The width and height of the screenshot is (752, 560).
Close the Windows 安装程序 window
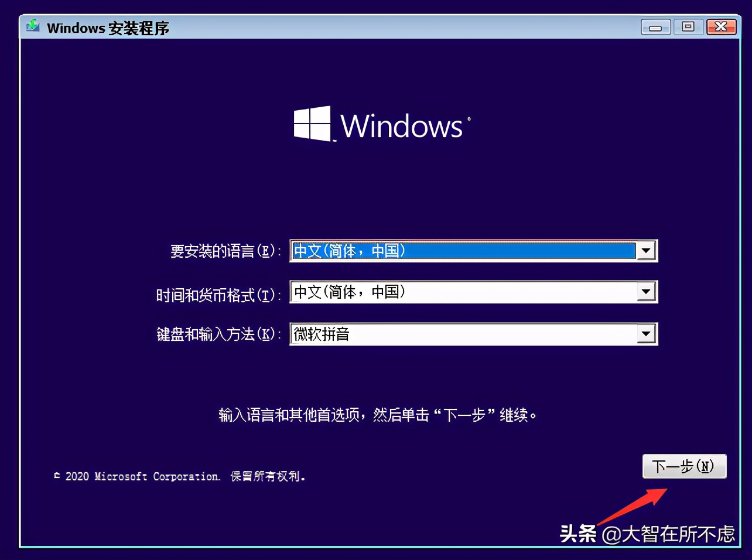point(721,26)
